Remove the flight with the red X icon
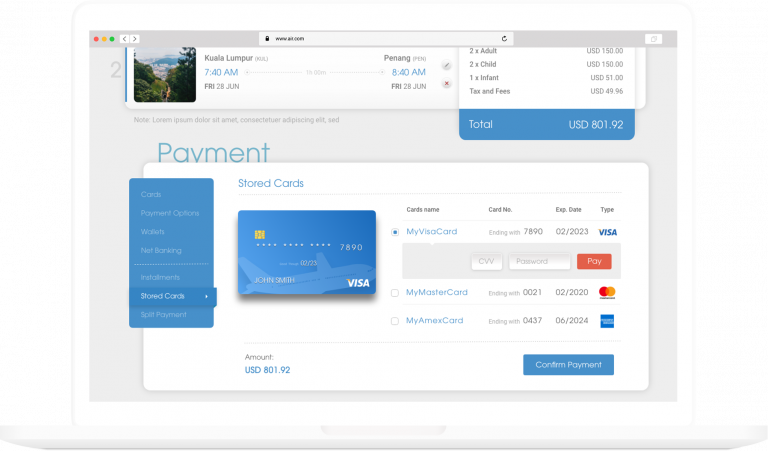Screen dimensions: 768x451 (x=446, y=83)
